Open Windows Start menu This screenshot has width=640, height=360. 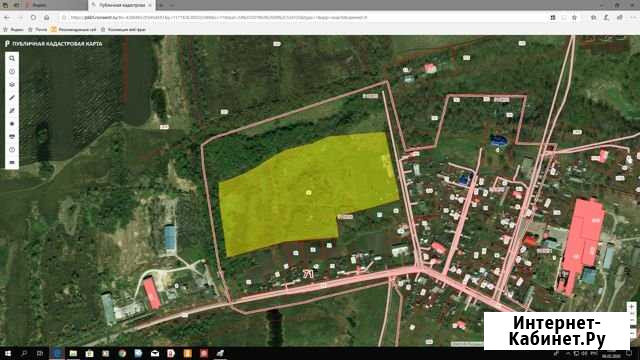tap(7, 353)
